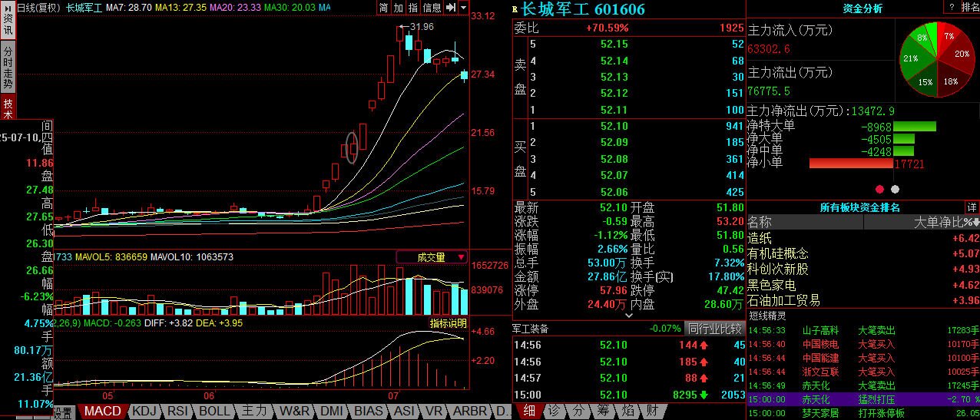Image resolution: width=980 pixels, height=420 pixels.
Task: Open the 诊 diagnosis tab
Action: 553,411
